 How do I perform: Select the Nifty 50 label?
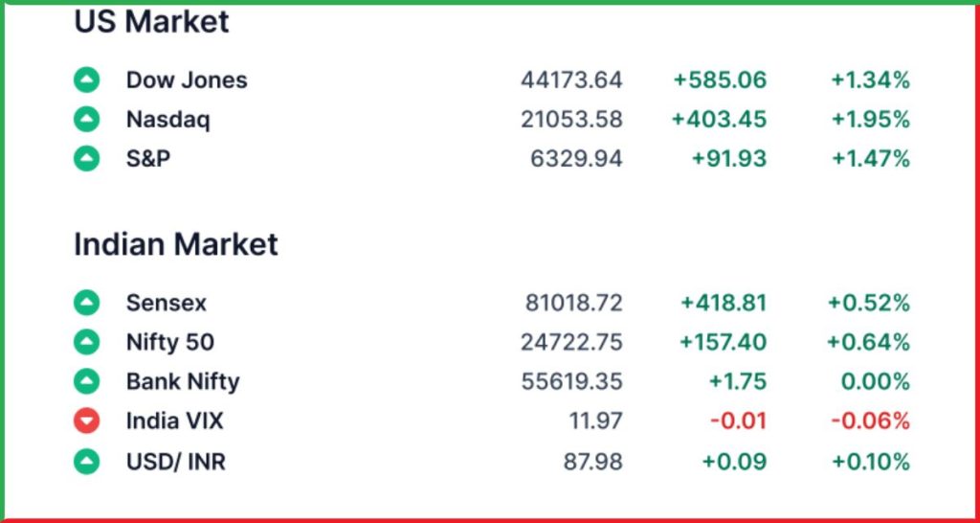click(x=170, y=342)
